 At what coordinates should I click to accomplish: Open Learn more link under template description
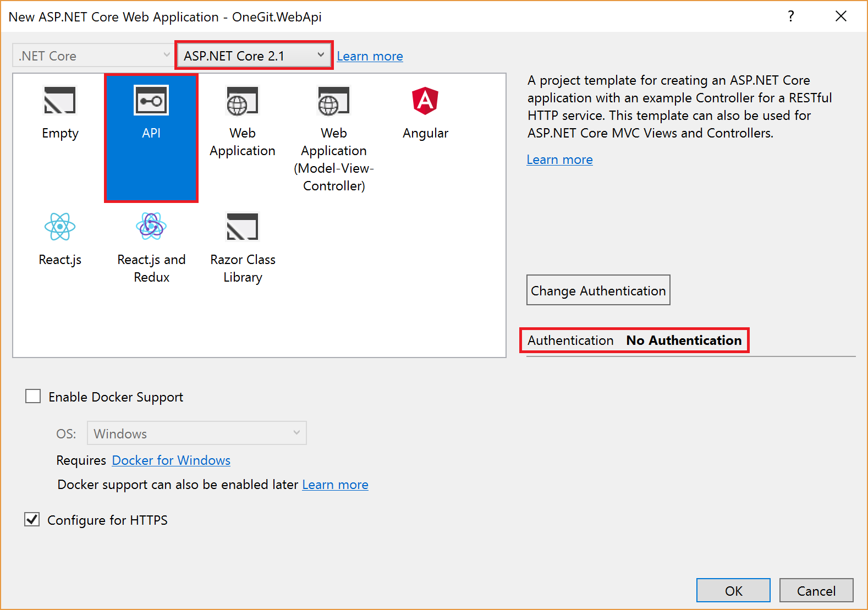point(559,160)
